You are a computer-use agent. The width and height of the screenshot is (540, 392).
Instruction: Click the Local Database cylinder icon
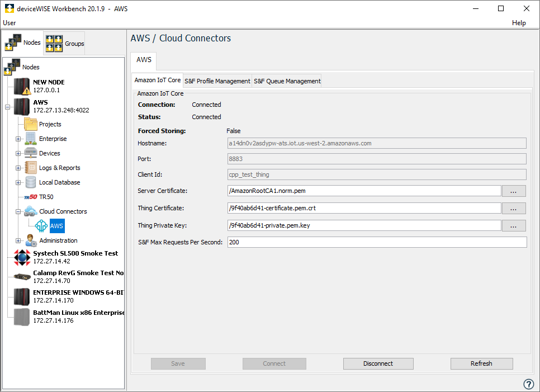pos(31,182)
